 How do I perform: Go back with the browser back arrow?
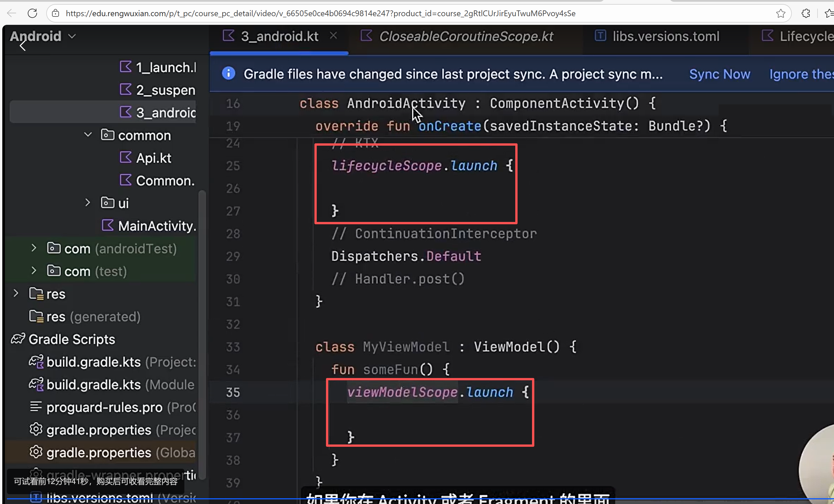pyautogui.click(x=12, y=13)
